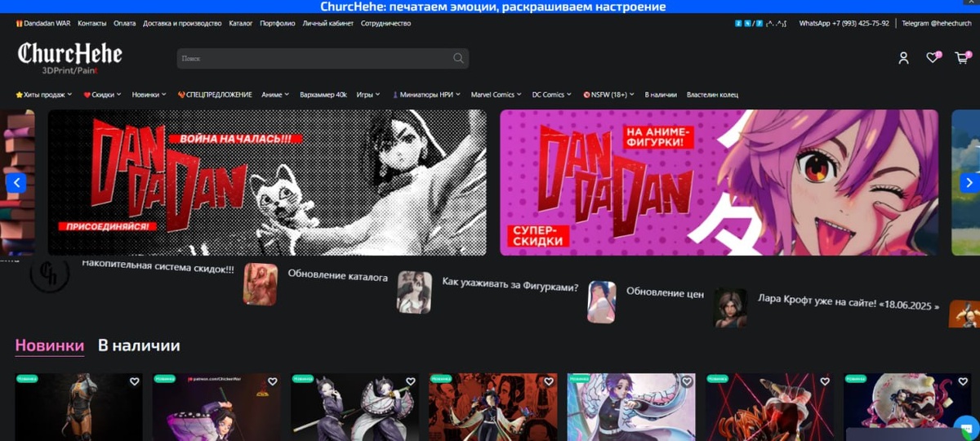This screenshot has width=980, height=441.
Task: Open the Портфолио link
Action: (x=278, y=24)
